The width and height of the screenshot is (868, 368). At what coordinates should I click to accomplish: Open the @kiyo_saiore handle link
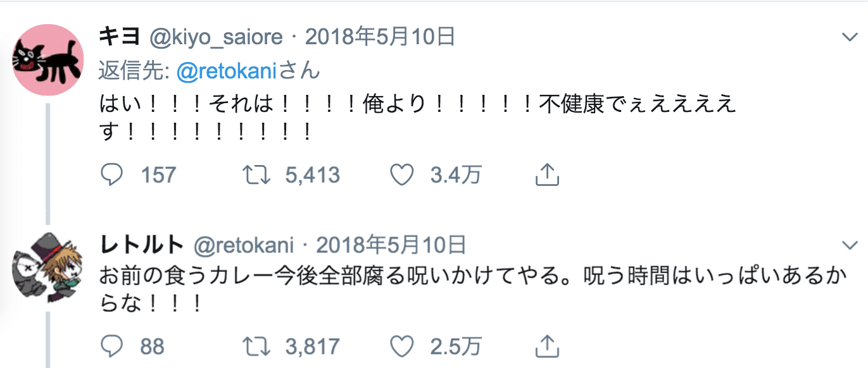(x=216, y=38)
